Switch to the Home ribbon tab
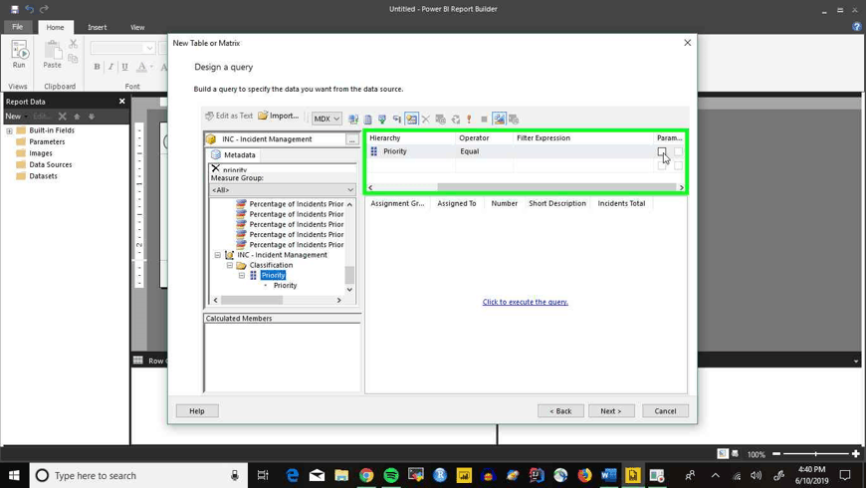Viewport: 868px width, 490px height. 55,27
